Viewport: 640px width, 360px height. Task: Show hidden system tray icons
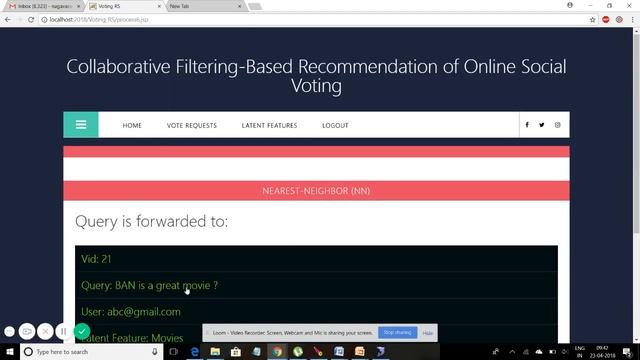[512, 351]
